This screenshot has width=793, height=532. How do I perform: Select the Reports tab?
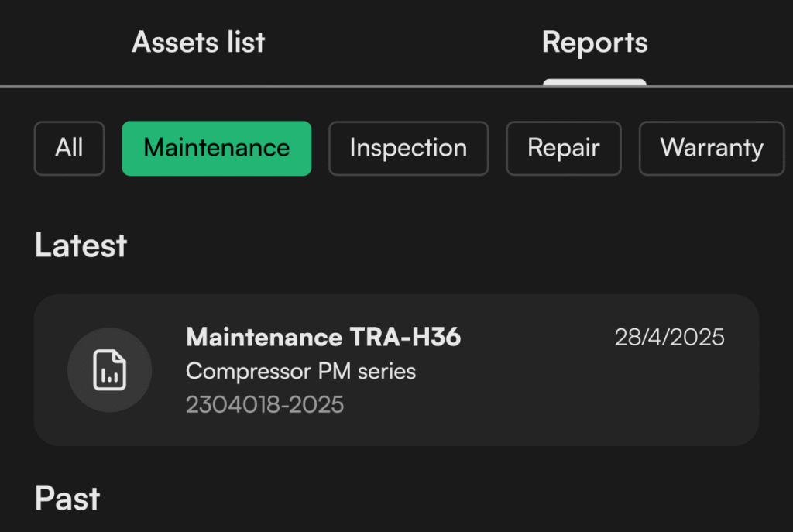595,42
